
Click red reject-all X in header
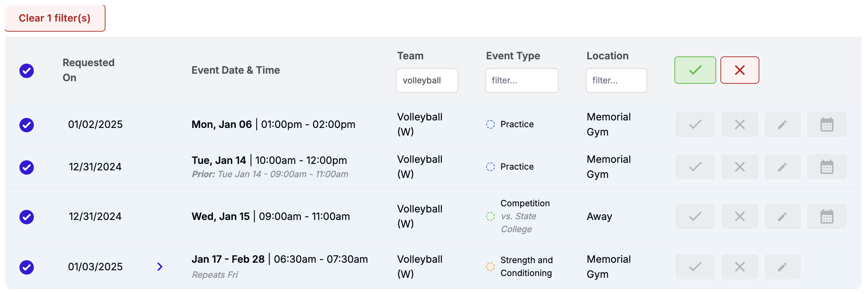[740, 70]
